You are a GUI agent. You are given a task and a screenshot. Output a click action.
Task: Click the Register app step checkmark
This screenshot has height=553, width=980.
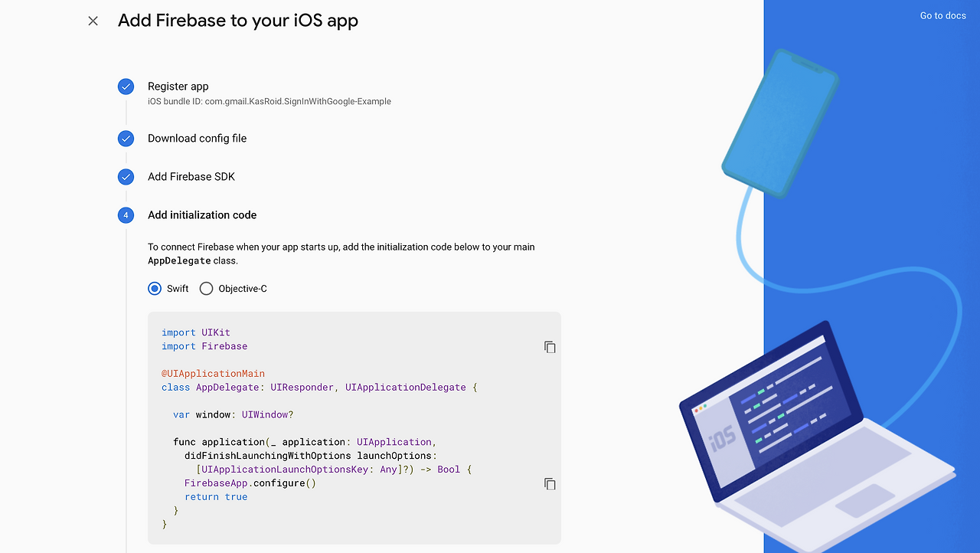coord(126,87)
